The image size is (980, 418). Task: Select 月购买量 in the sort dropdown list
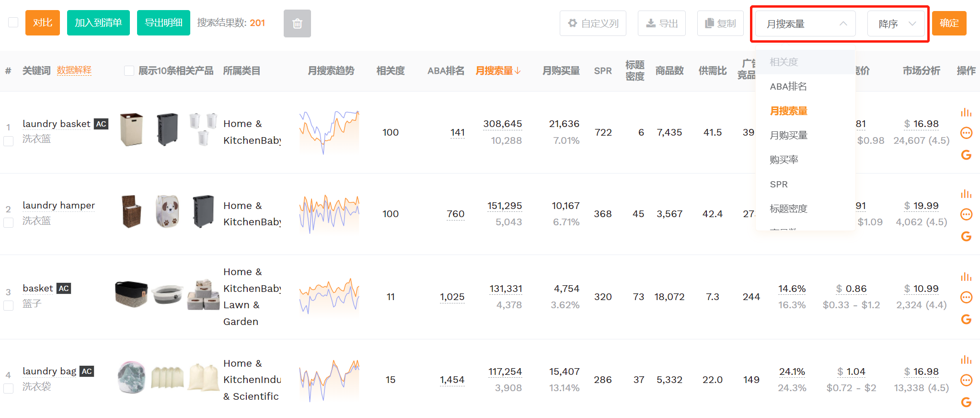(x=806, y=135)
